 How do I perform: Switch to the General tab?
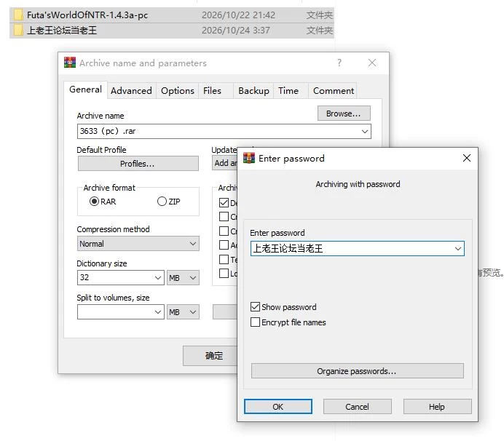pyautogui.click(x=85, y=90)
